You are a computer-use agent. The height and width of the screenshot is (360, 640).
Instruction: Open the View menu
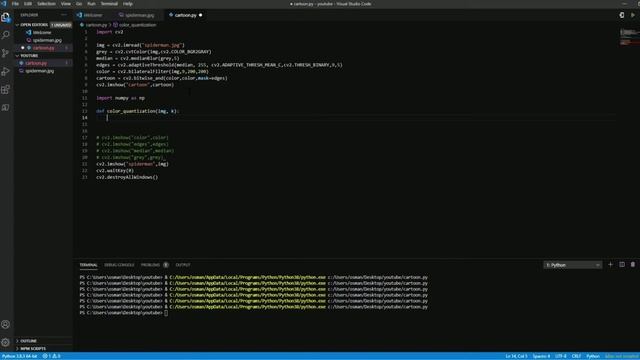pos(66,4)
